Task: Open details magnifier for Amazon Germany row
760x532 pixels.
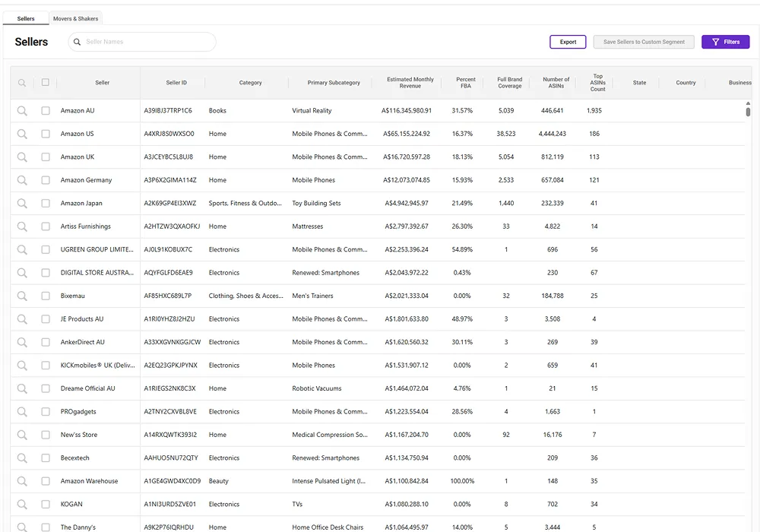Action: coord(22,180)
